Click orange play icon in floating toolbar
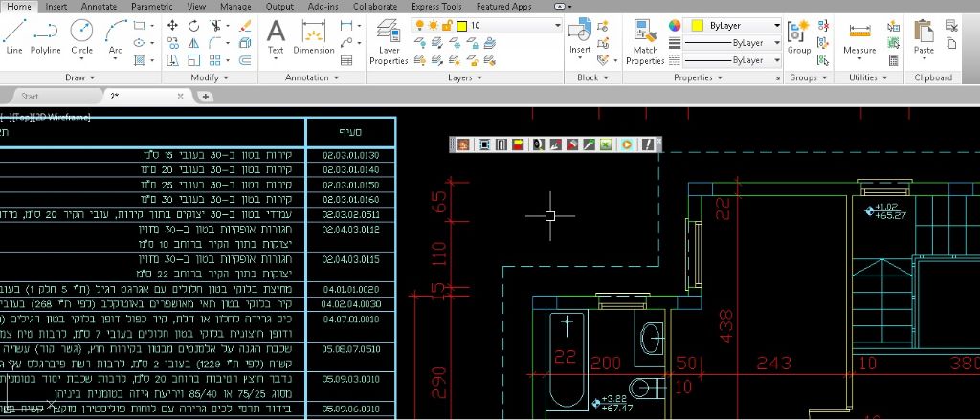 click(626, 144)
